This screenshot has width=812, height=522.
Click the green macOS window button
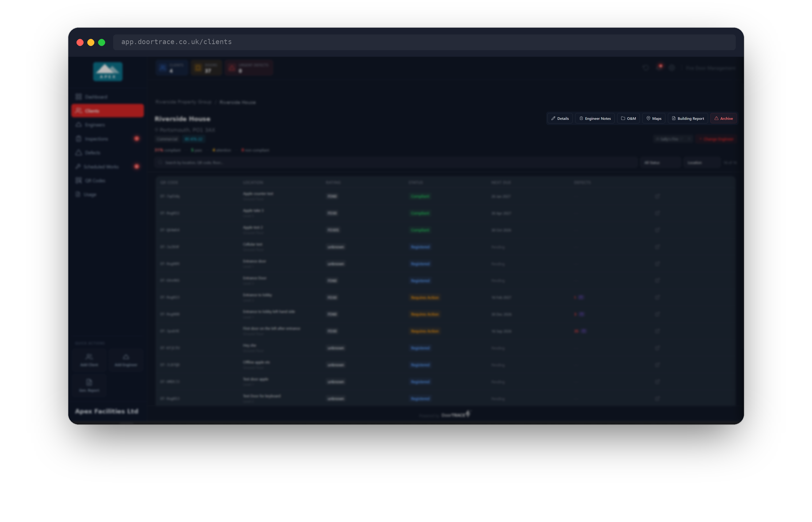102,42
